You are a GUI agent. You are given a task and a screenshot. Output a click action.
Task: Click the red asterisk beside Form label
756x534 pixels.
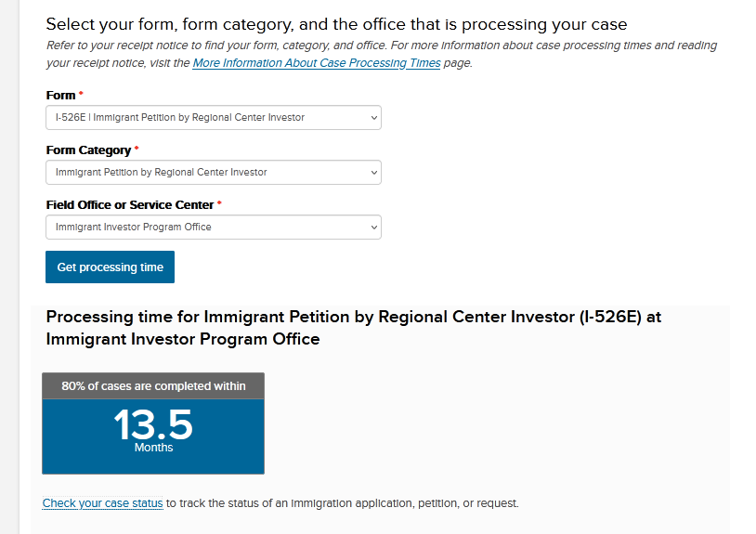coord(81,95)
